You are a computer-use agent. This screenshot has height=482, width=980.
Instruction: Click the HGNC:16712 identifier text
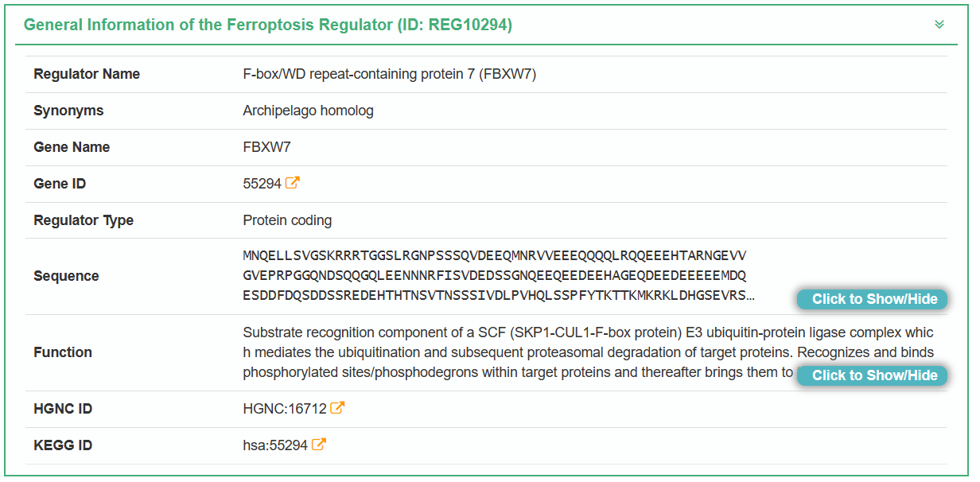285,409
